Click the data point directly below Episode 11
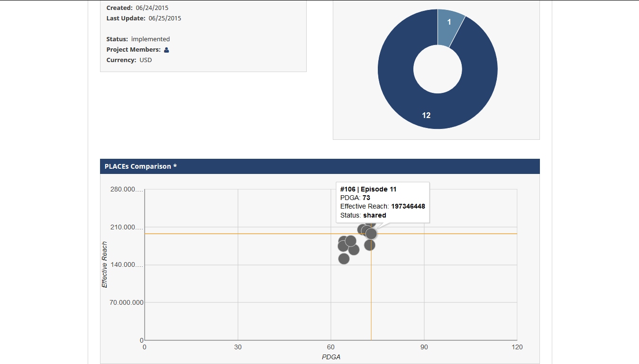 pos(370,245)
